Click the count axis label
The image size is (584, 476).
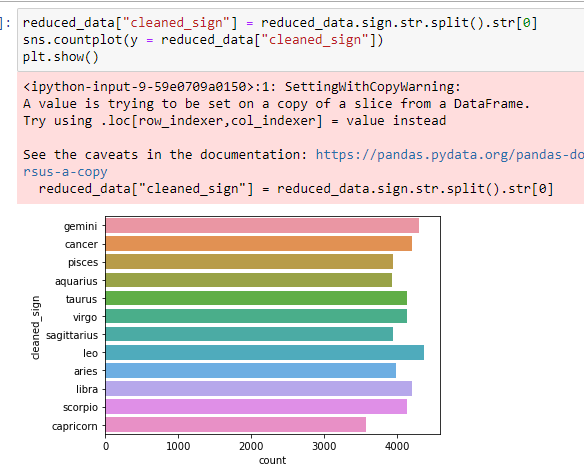(273, 460)
